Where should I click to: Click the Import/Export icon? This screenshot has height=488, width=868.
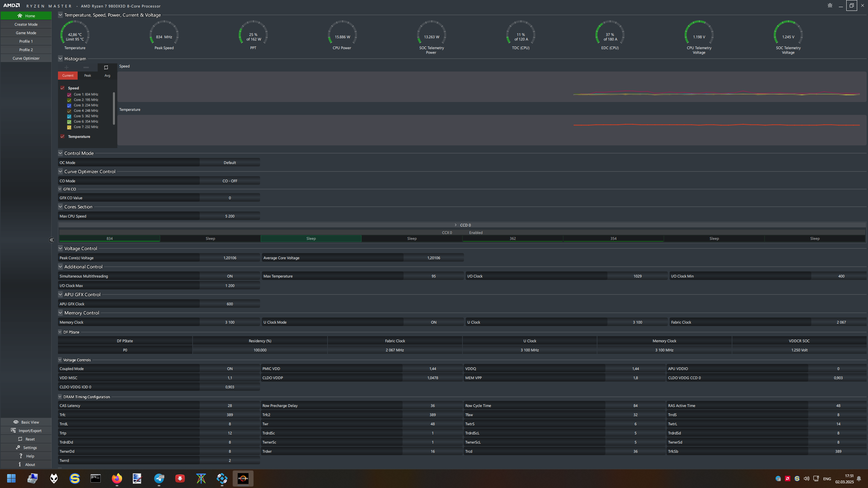[13, 430]
